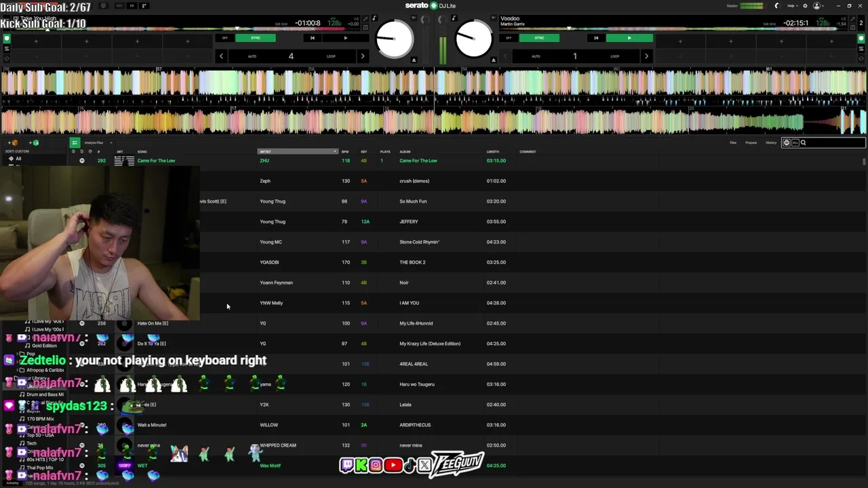This screenshot has width=868, height=488.
Task: Eject track from left deck
Action: click(x=414, y=60)
